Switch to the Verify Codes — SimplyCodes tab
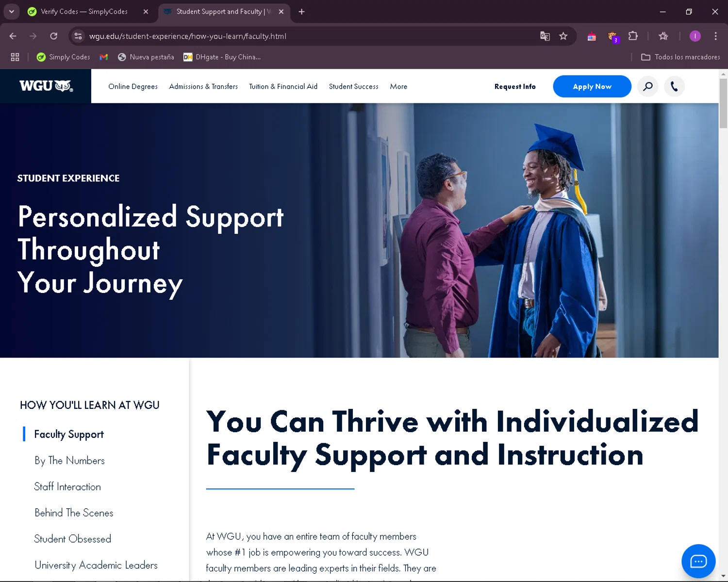The height and width of the screenshot is (582, 728). pos(84,12)
